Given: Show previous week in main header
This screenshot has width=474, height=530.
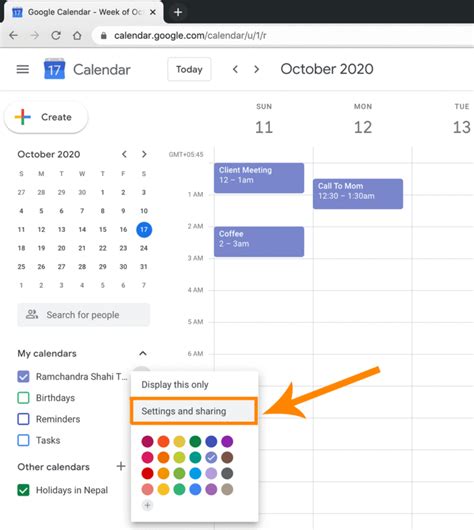Looking at the screenshot, I should (235, 69).
